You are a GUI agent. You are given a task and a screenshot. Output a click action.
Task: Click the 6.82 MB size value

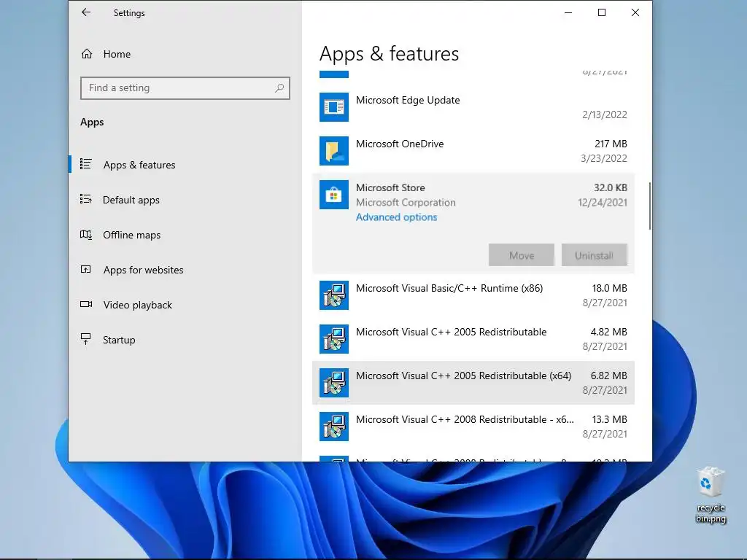click(x=609, y=376)
